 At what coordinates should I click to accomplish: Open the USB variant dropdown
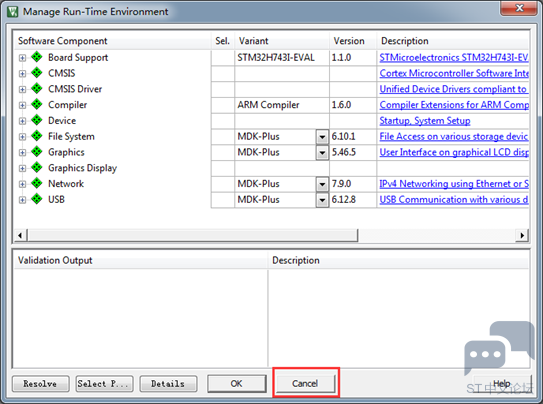tap(322, 200)
